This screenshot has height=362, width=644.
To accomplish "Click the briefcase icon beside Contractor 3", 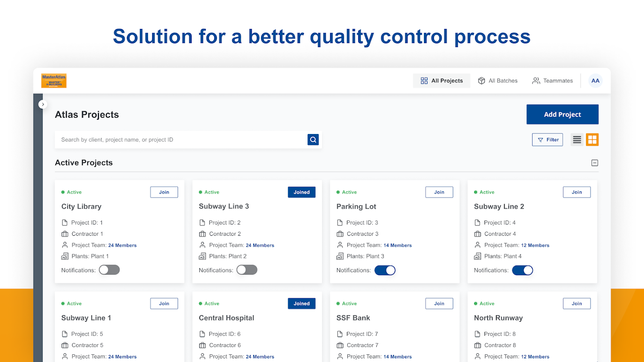I will [x=340, y=234].
